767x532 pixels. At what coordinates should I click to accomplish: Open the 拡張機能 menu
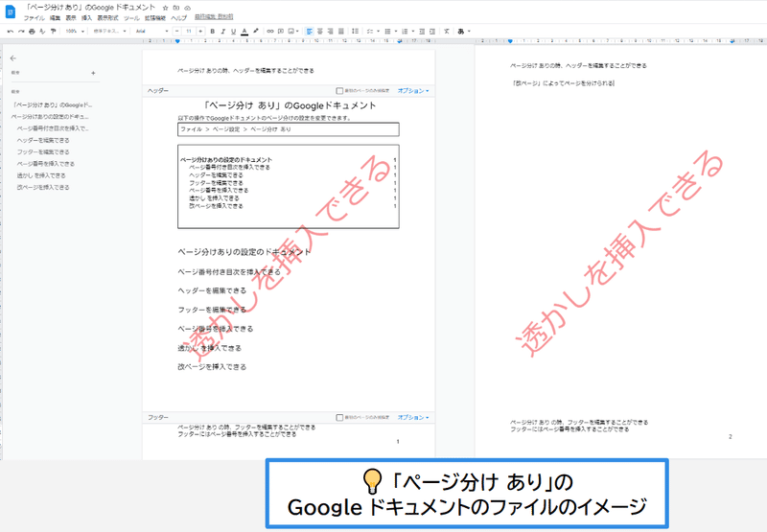155,18
